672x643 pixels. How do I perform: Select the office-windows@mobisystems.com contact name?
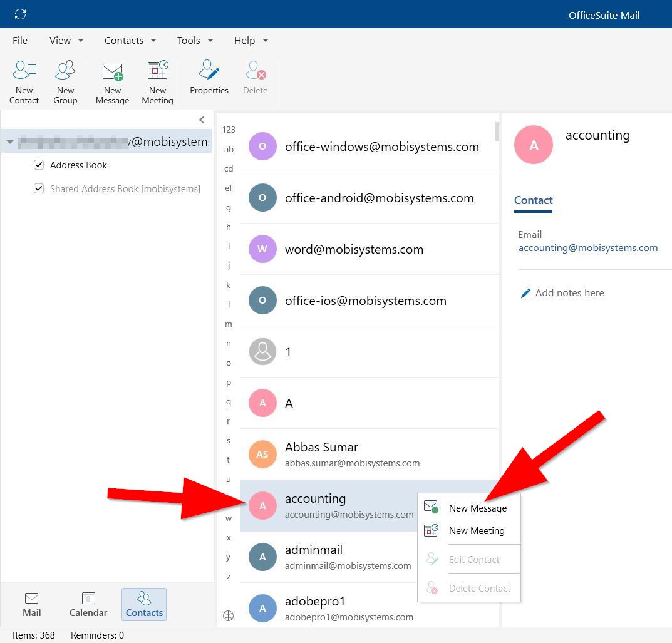[382, 147]
